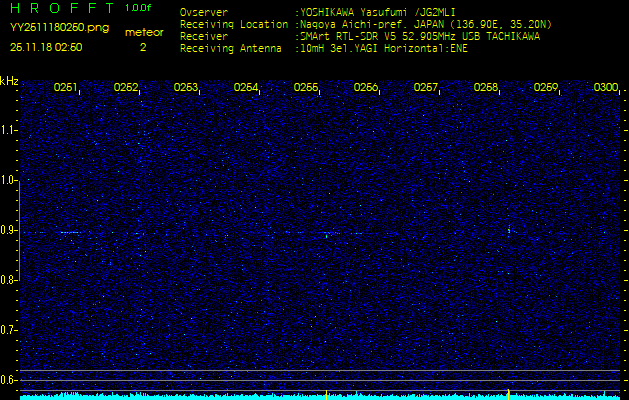The image size is (629, 400).
Task: Click the 0254 time tick label
Action: tap(246, 87)
